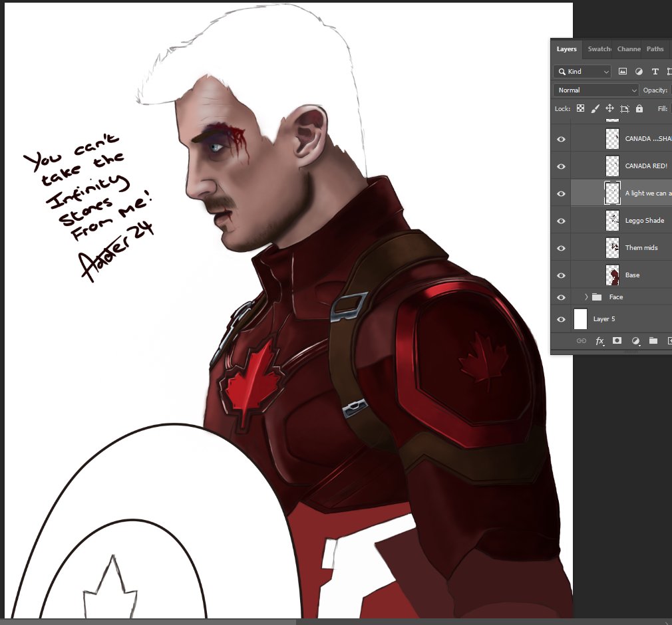
Task: Lock transparent pixels for the layer
Action: coord(580,108)
